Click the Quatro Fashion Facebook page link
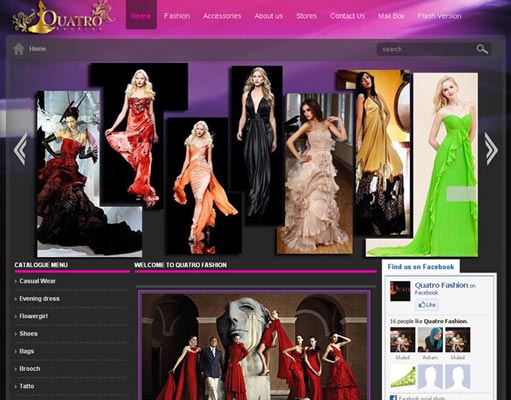This screenshot has height=400, width=511. [x=441, y=285]
